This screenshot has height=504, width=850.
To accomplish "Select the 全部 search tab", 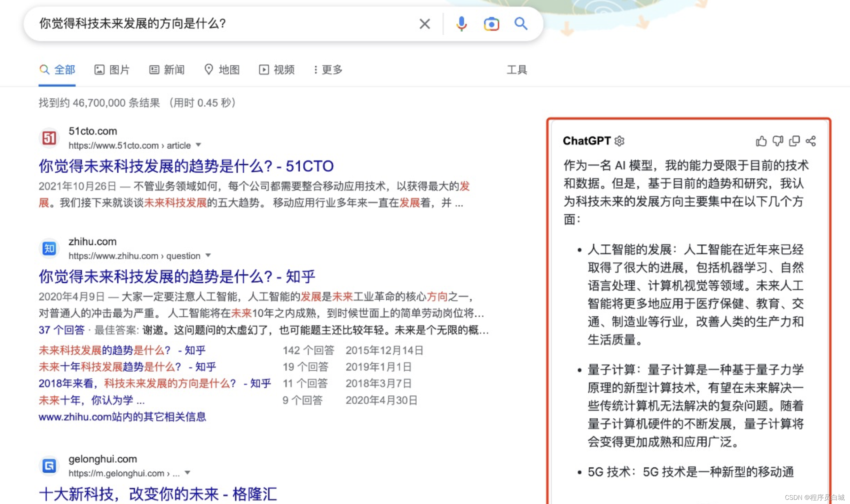I will pos(57,70).
